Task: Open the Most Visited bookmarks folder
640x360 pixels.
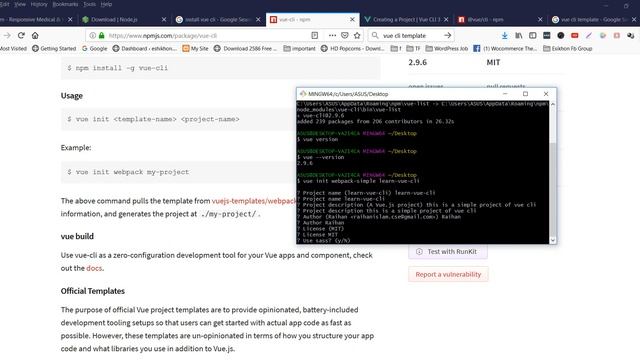Action: click(13, 49)
